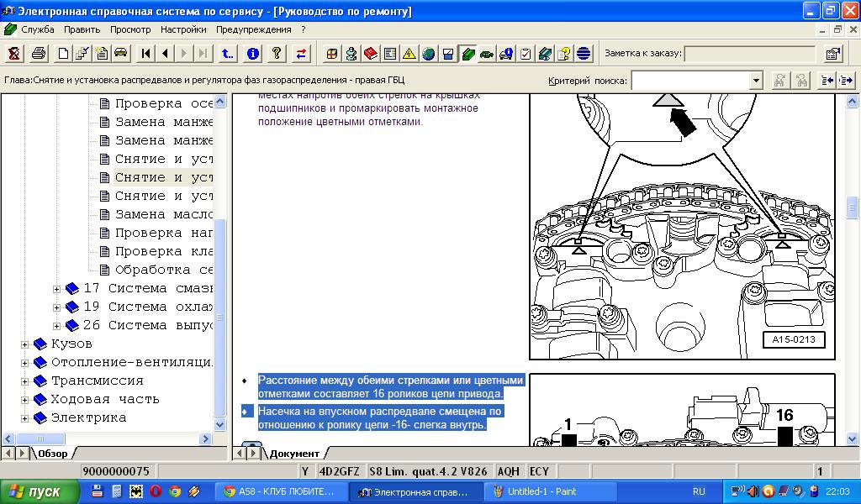Screen dimensions: 861x504
Task: Select 'Замена масло...' tree entry
Action: pyautogui.click(x=164, y=214)
